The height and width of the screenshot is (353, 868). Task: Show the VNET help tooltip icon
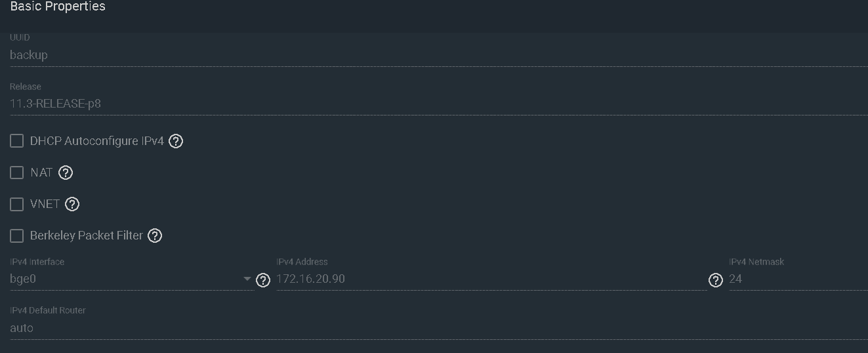tap(72, 204)
